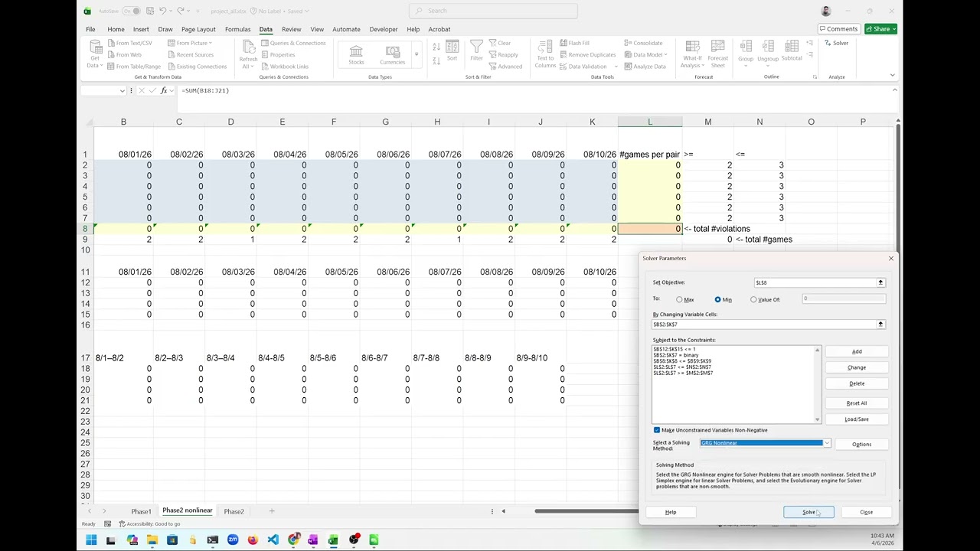Open Firefox from the taskbar
The height and width of the screenshot is (551, 980).
click(253, 540)
